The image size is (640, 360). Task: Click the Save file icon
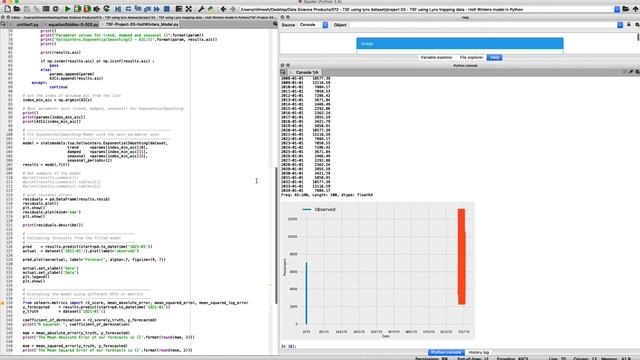click(27, 9)
